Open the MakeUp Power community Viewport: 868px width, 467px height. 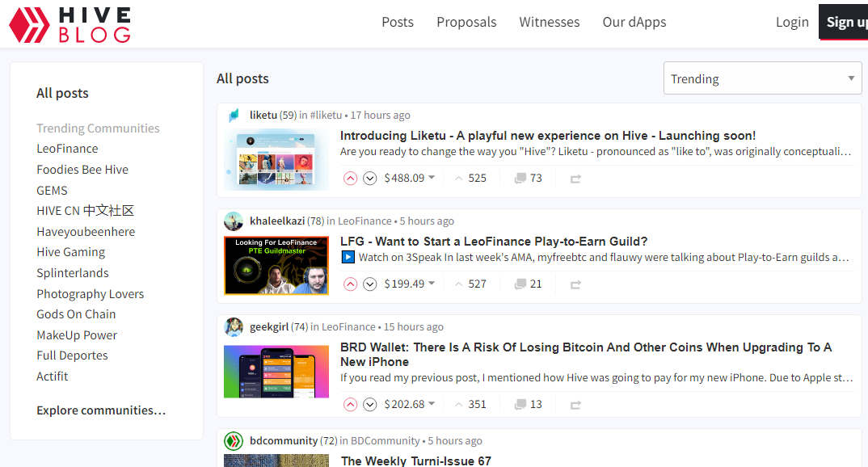tap(77, 335)
